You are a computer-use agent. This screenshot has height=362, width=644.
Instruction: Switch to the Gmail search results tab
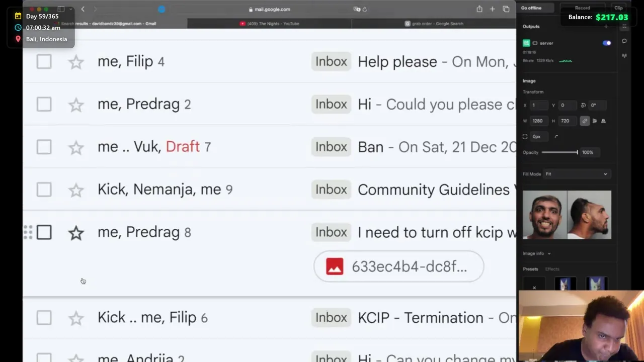point(106,24)
